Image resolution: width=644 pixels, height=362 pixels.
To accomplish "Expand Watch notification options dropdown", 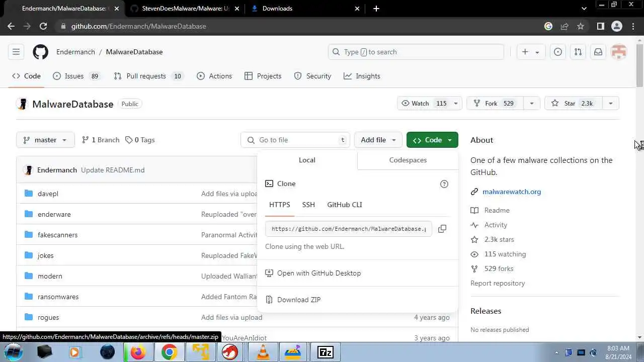I will [455, 104].
